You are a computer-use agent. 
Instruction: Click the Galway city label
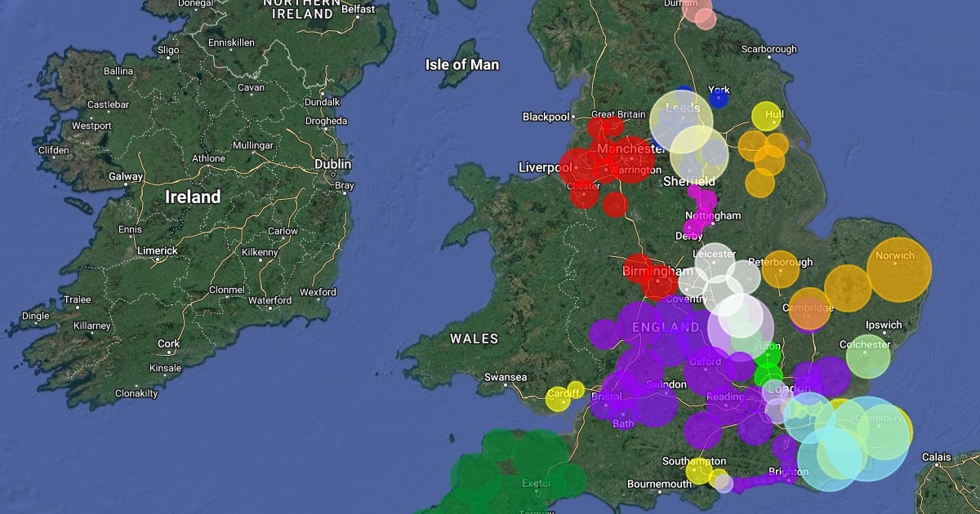pos(125,176)
